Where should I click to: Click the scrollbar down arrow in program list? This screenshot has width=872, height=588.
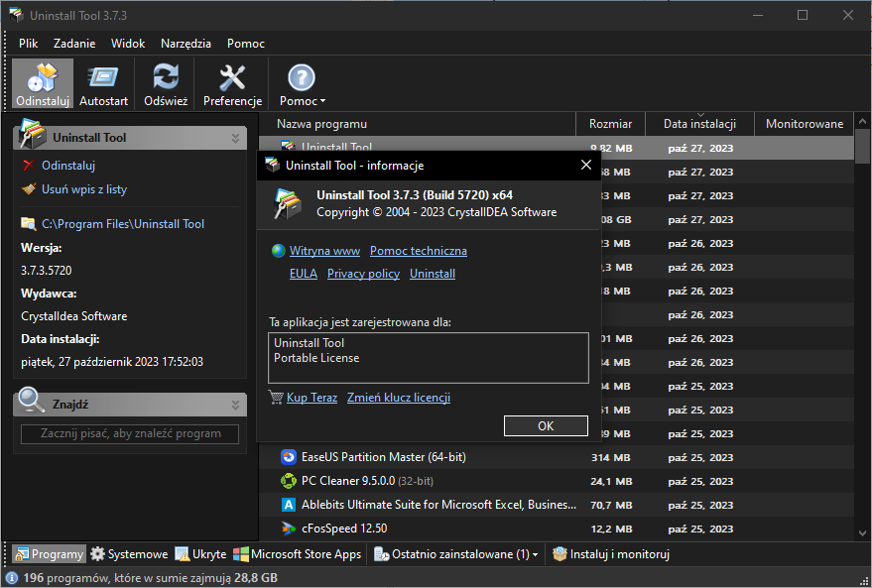tap(862, 532)
